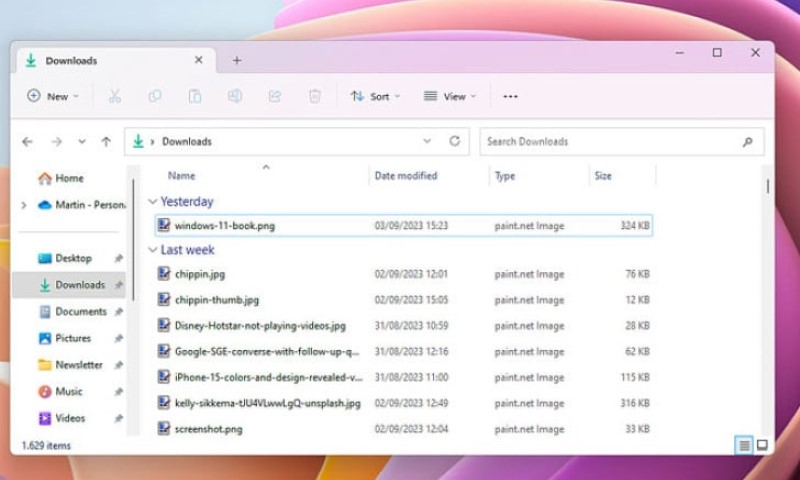Click the Delete trash icon
The height and width of the screenshot is (480, 800).
point(315,96)
